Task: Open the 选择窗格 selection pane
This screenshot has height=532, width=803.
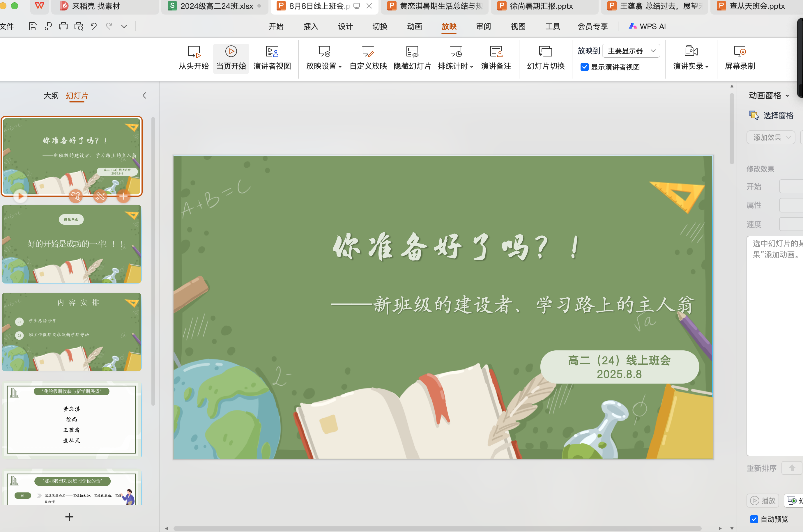Action: 772,115
